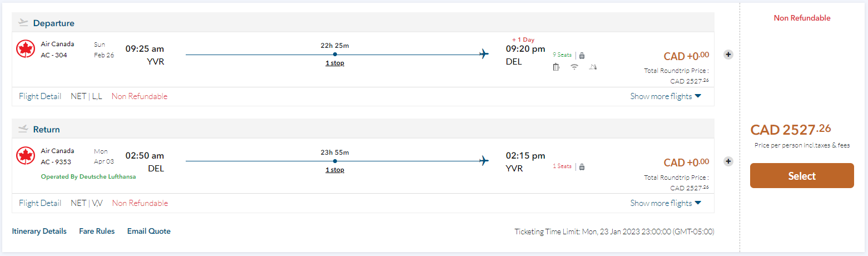Click the Air Canada logo on return flight
This screenshot has width=868, height=256.
26,156
